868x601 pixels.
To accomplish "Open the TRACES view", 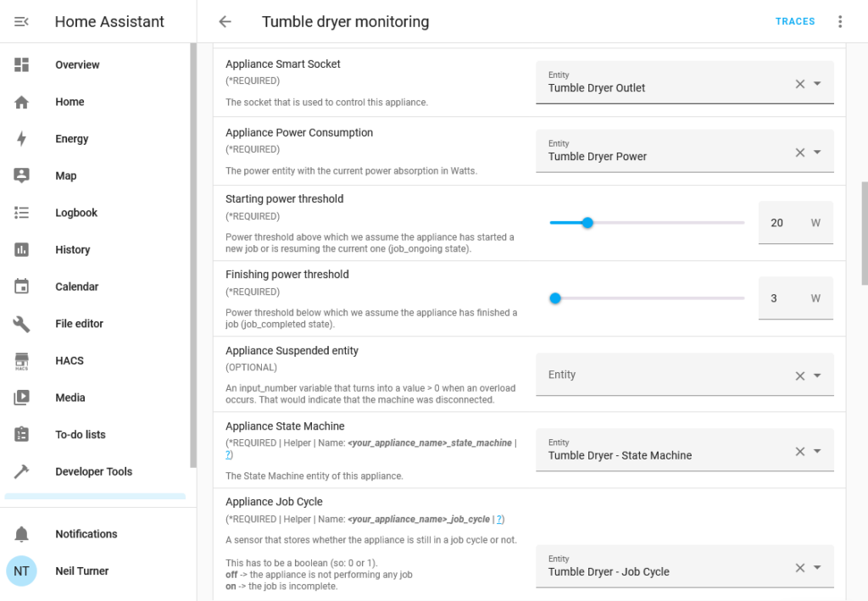I will pyautogui.click(x=794, y=21).
